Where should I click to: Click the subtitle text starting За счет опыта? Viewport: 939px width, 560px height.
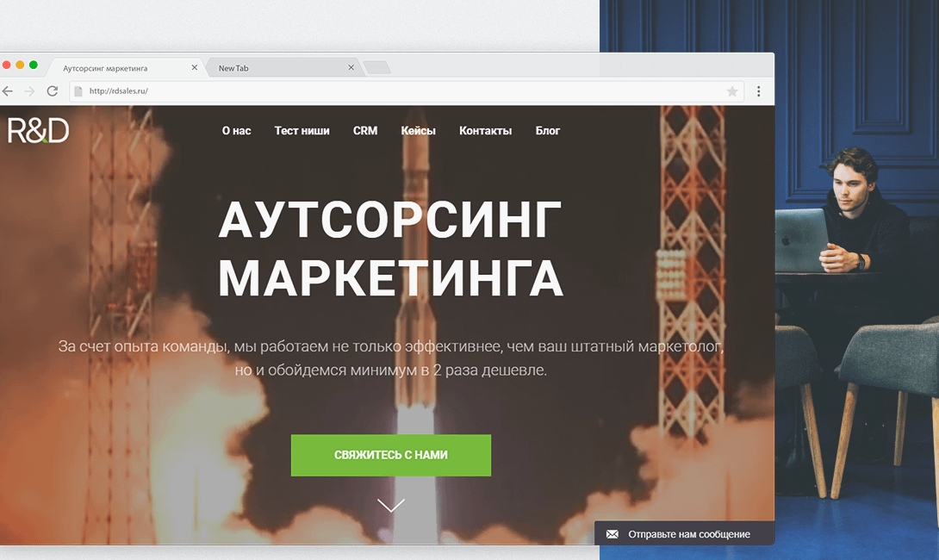click(391, 358)
